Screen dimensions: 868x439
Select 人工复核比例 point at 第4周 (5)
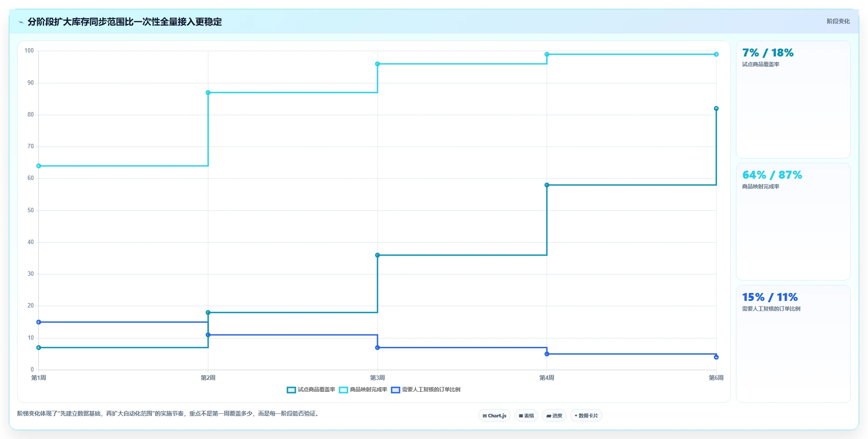click(x=547, y=354)
